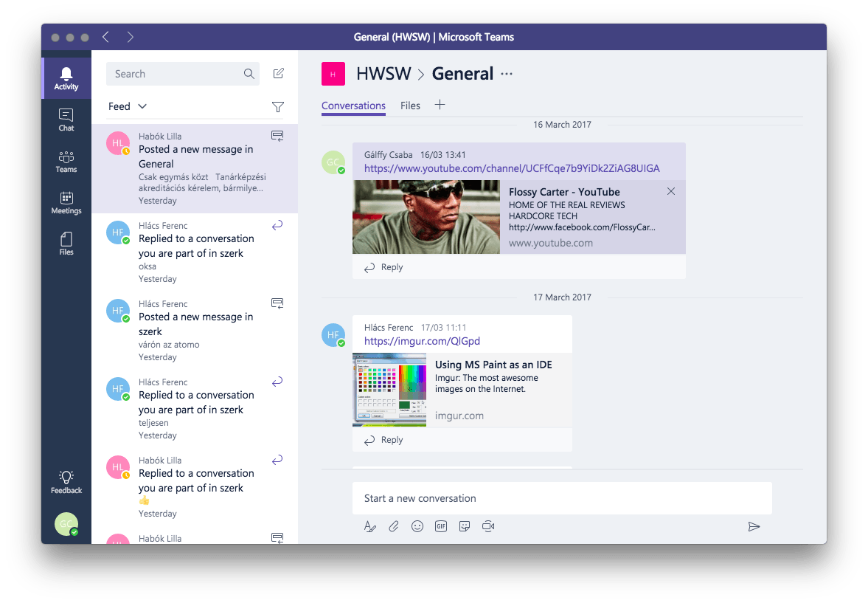Open the Activity section in the sidebar

pos(66,78)
